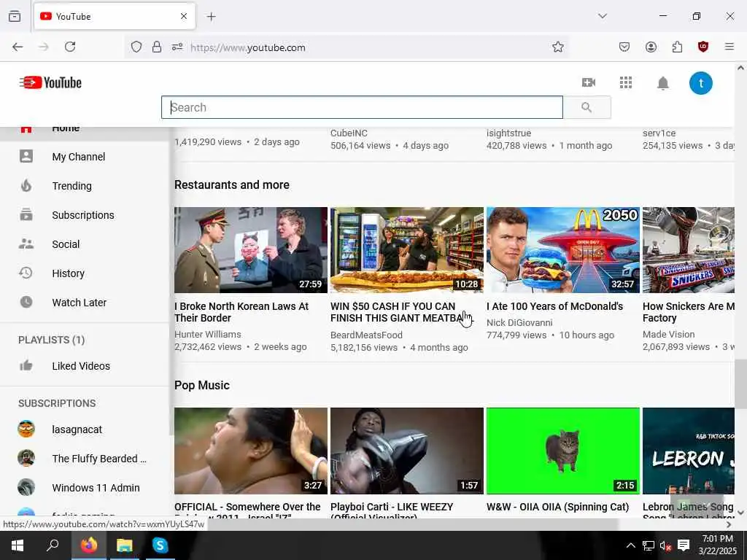Image resolution: width=747 pixels, height=560 pixels.
Task: Click the YouTube logo
Action: (50, 82)
